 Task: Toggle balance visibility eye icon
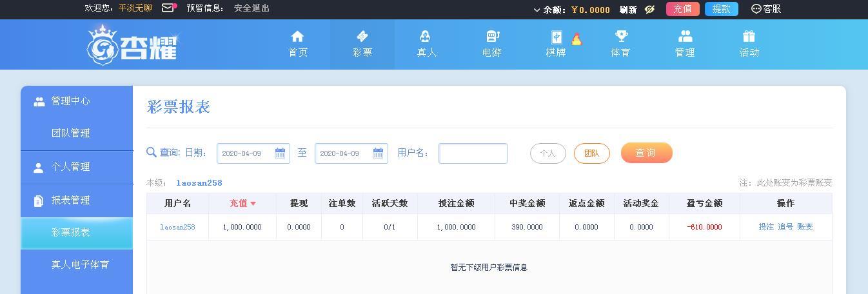[x=650, y=9]
